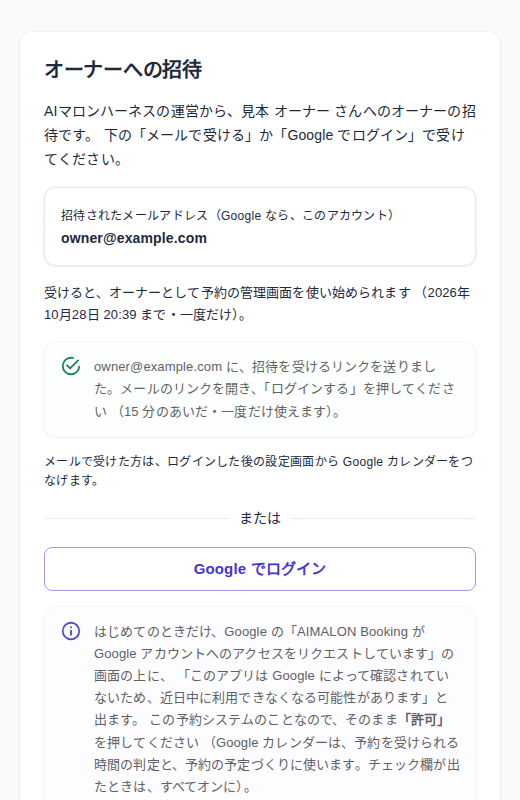520x800 pixels.
Task: Click the または divider label
Action: tap(260, 518)
